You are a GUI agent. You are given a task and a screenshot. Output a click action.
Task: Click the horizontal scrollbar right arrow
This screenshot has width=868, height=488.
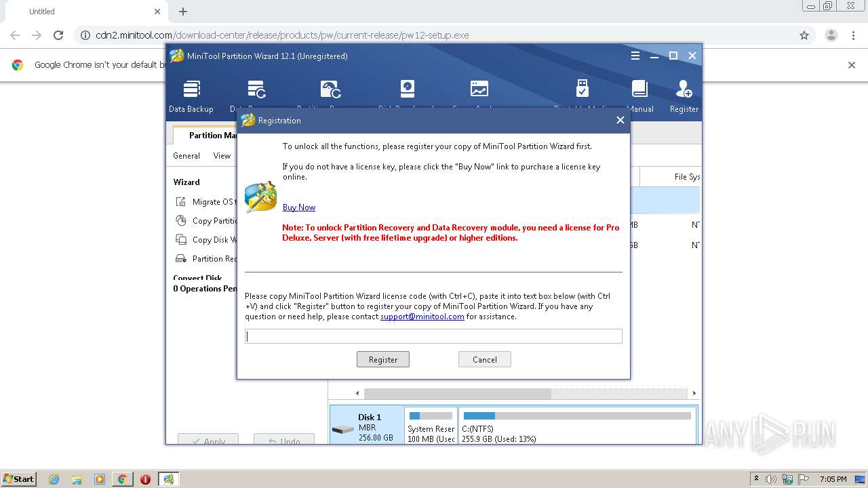pos(694,393)
